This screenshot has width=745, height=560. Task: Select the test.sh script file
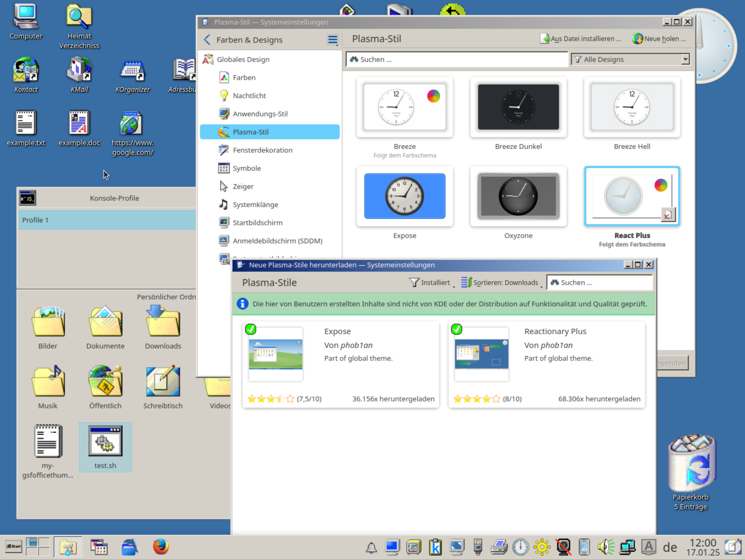(x=105, y=447)
